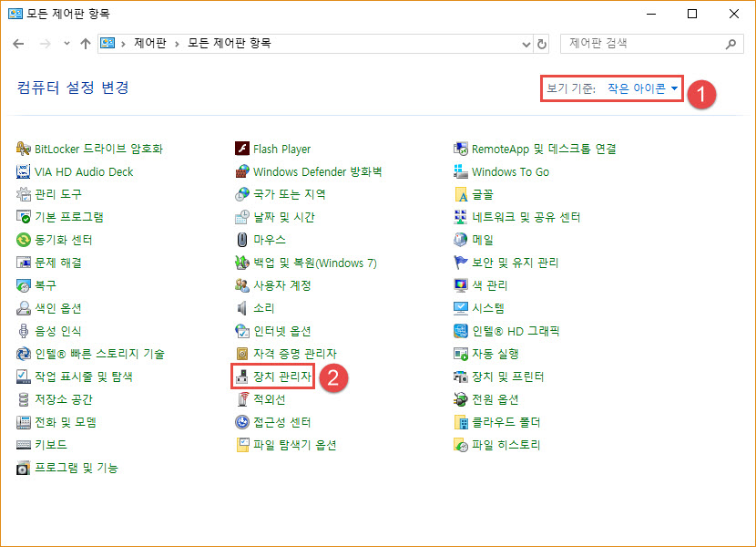The height and width of the screenshot is (547, 756).
Task: Open the 날짜 및 시간 clock icon
Action: click(242, 217)
